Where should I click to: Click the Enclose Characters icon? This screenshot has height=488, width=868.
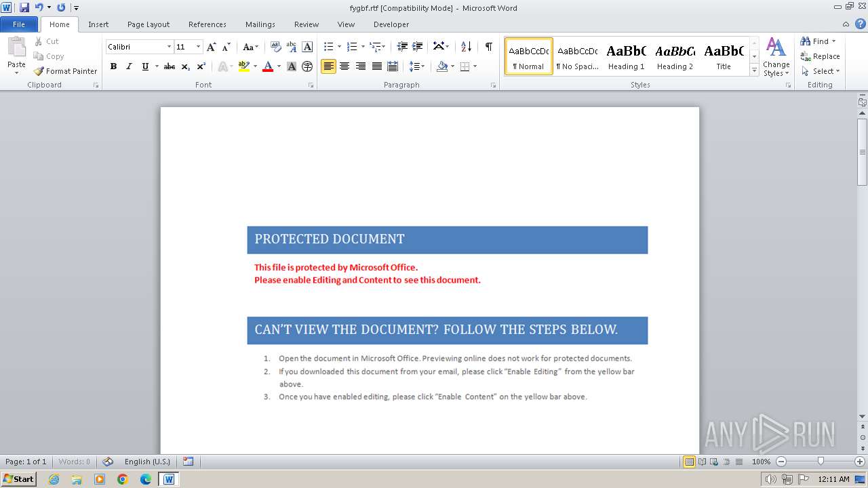click(307, 66)
